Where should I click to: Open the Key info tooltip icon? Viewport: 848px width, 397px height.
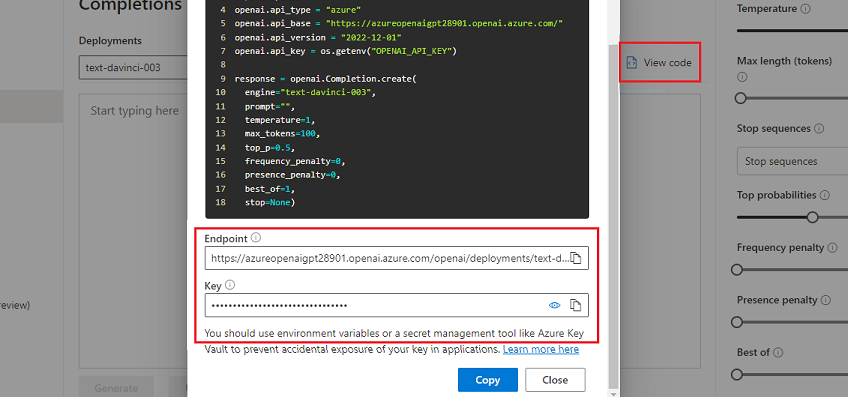point(230,284)
